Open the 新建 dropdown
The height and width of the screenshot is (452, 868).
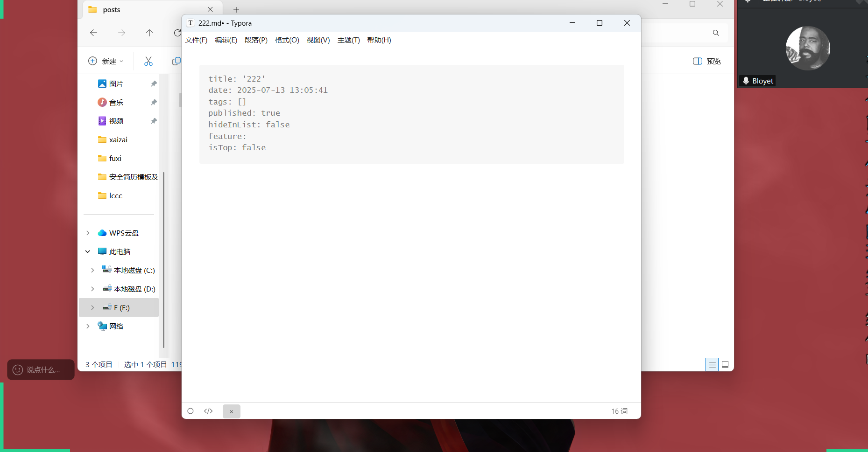(x=106, y=61)
